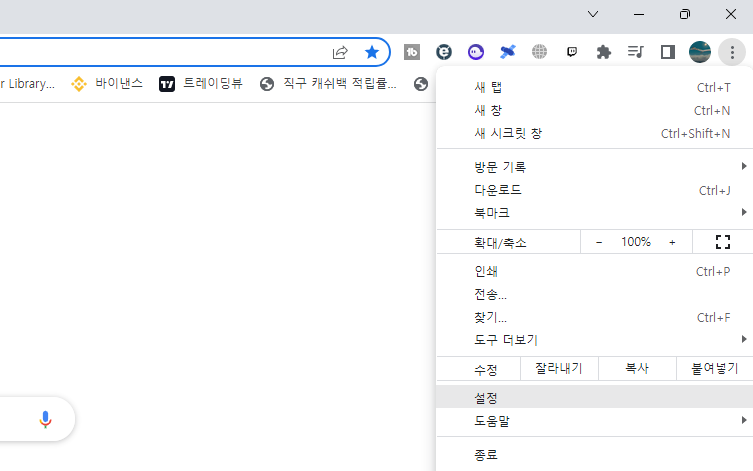Expand the 도구 더보기 submenu
Viewport: 753px width, 471px height.
tap(595, 340)
